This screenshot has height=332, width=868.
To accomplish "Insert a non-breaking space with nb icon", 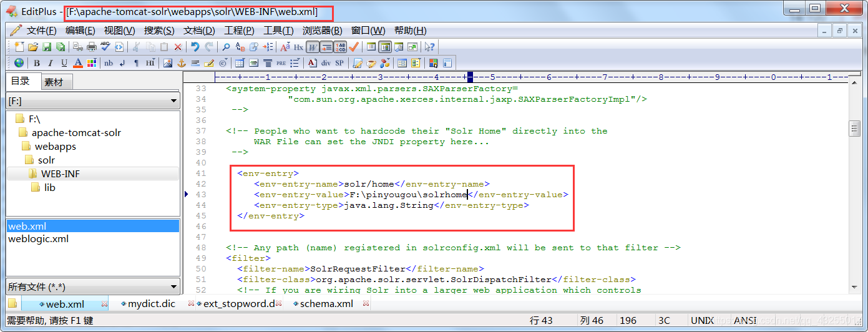I will 109,63.
